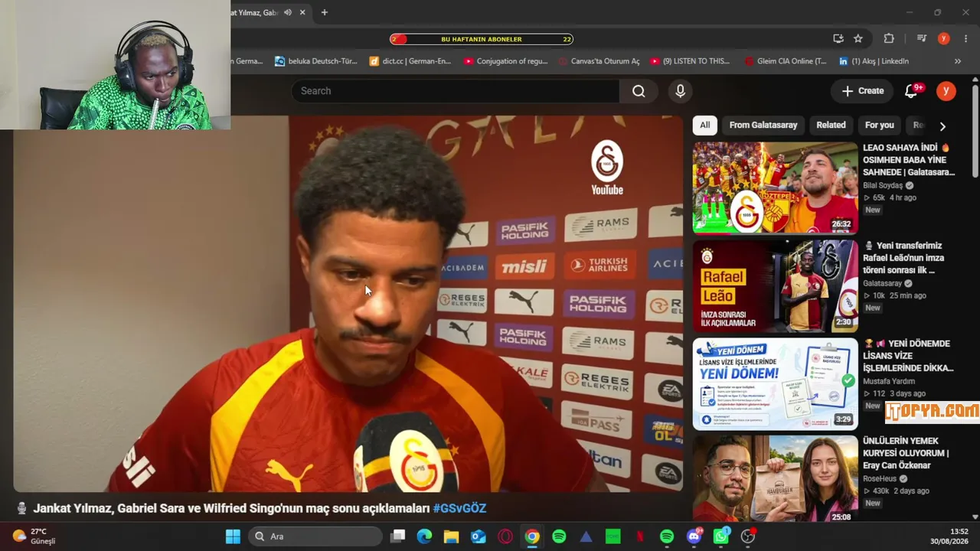Screen dimensions: 980x551
Task: Open the LEAO SAHAYA İNDİ video title
Action: pos(909,160)
